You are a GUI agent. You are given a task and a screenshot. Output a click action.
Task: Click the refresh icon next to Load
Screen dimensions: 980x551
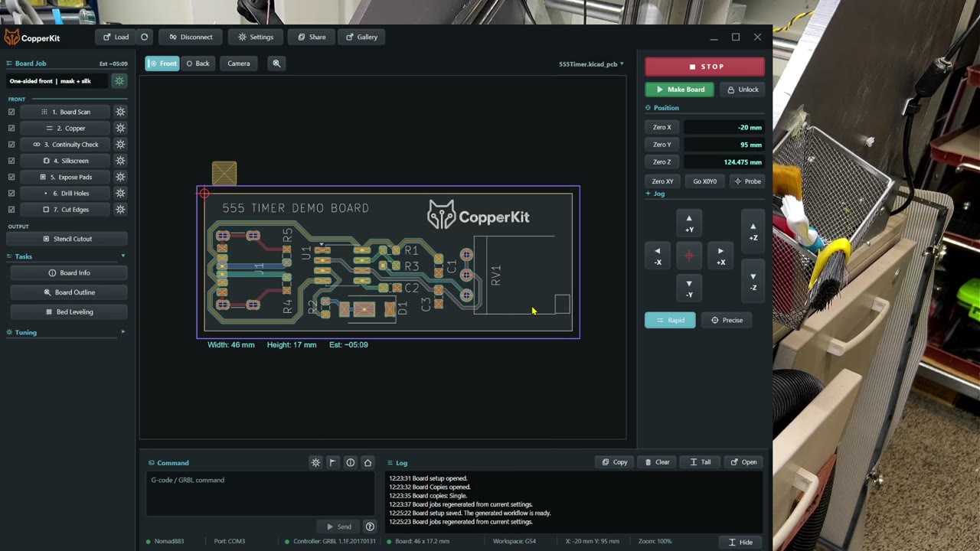point(144,37)
